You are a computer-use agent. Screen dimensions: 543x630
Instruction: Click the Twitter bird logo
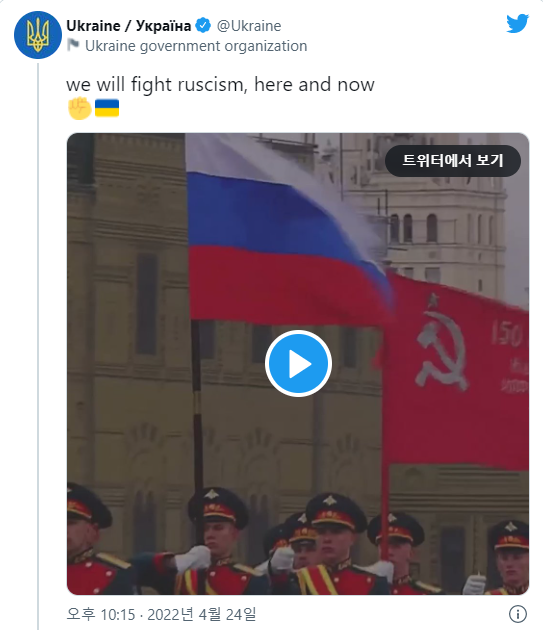[x=517, y=23]
